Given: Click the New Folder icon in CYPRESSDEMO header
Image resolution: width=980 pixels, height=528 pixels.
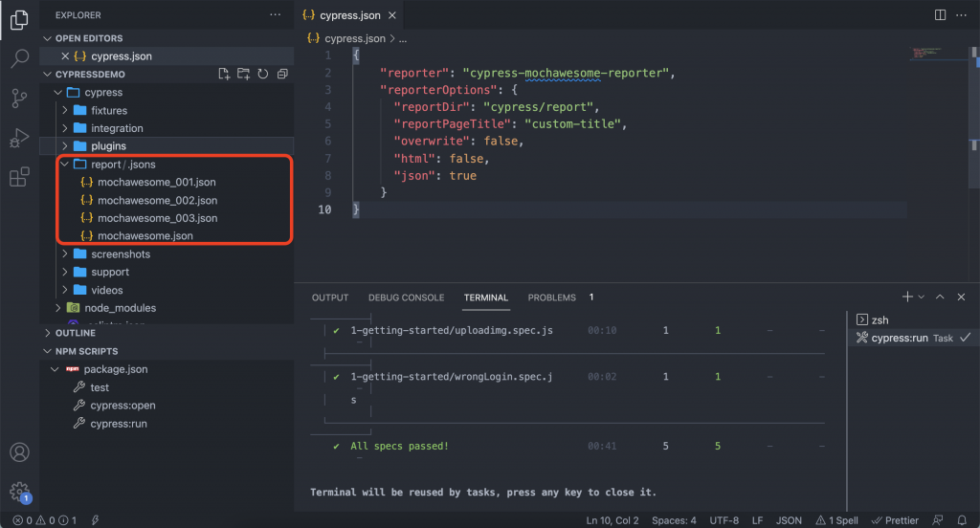Looking at the screenshot, I should click(x=243, y=74).
